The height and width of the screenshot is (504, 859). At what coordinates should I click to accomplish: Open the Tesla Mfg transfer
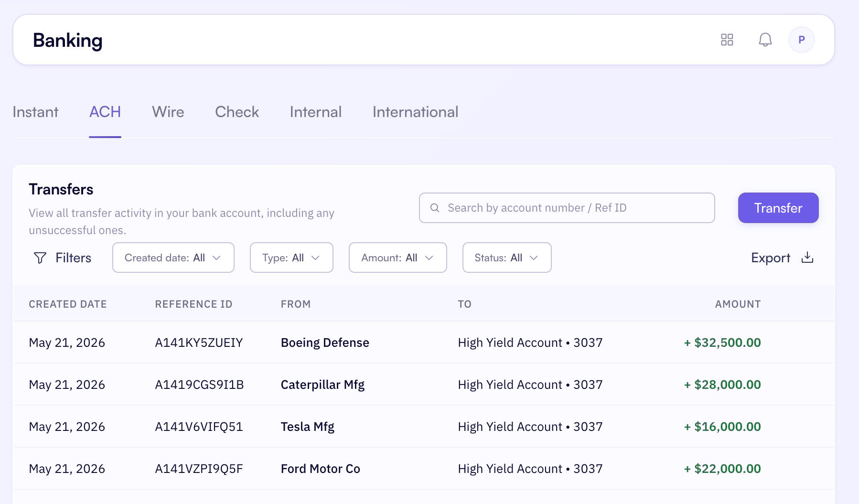(x=308, y=427)
